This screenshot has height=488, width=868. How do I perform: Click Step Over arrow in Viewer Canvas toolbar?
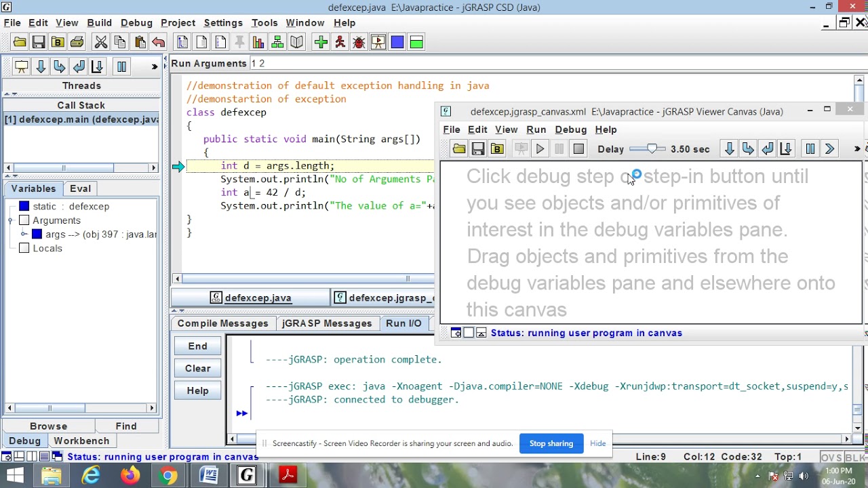[730, 149]
